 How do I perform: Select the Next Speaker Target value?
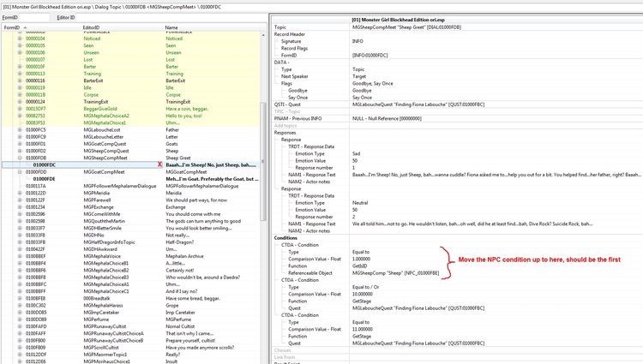[359, 76]
